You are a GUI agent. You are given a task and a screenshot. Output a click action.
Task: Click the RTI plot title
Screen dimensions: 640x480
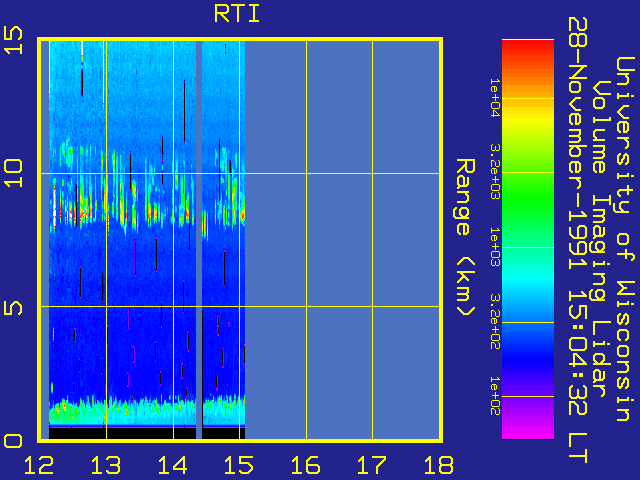pyautogui.click(x=237, y=14)
